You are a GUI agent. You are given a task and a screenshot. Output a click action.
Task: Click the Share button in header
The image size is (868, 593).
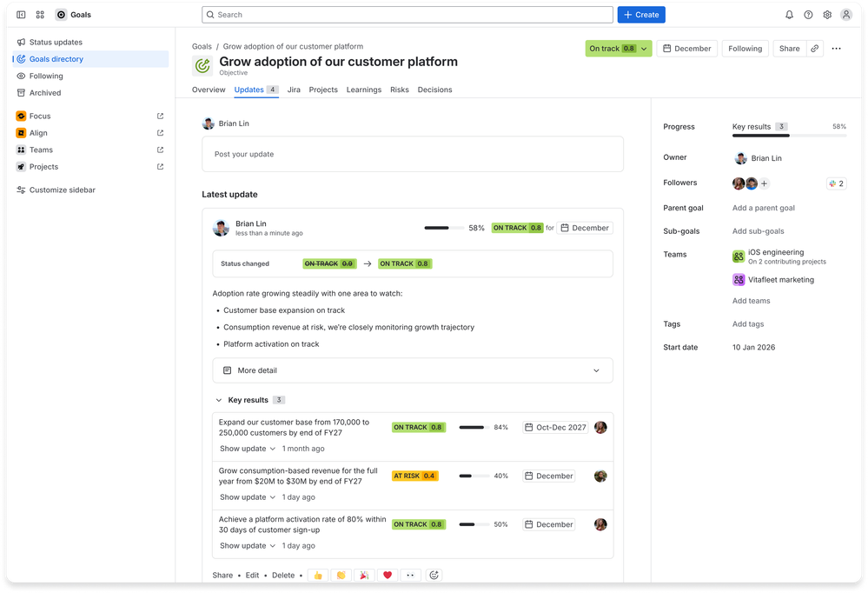point(790,49)
